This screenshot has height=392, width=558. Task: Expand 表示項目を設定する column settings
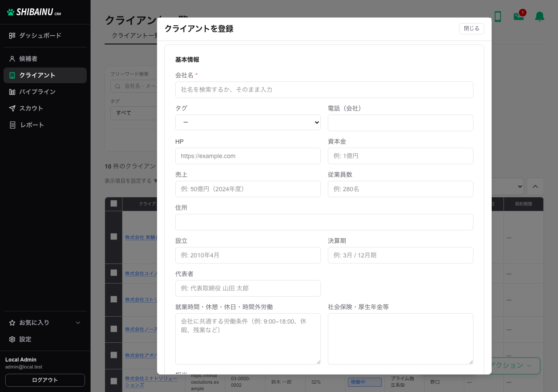pyautogui.click(x=131, y=181)
